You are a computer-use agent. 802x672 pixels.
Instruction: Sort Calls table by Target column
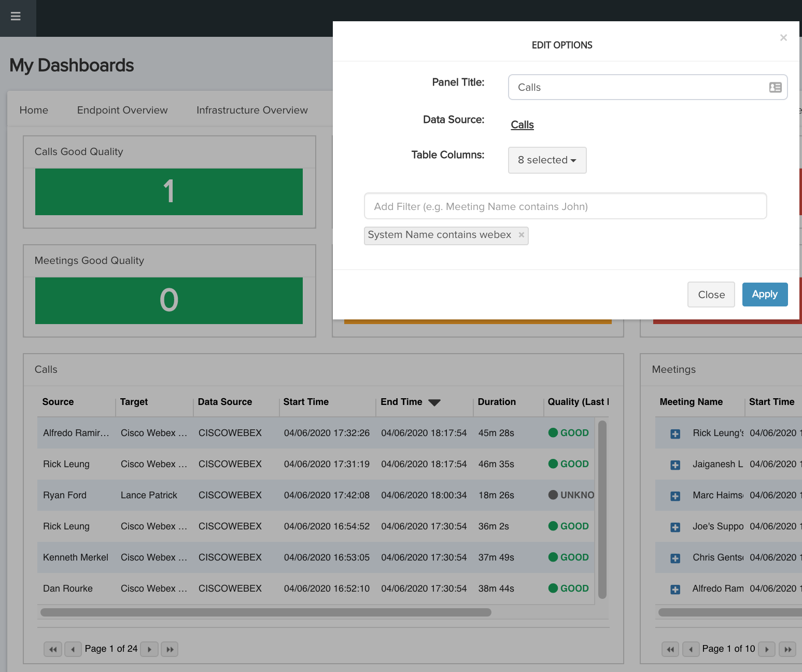click(134, 402)
